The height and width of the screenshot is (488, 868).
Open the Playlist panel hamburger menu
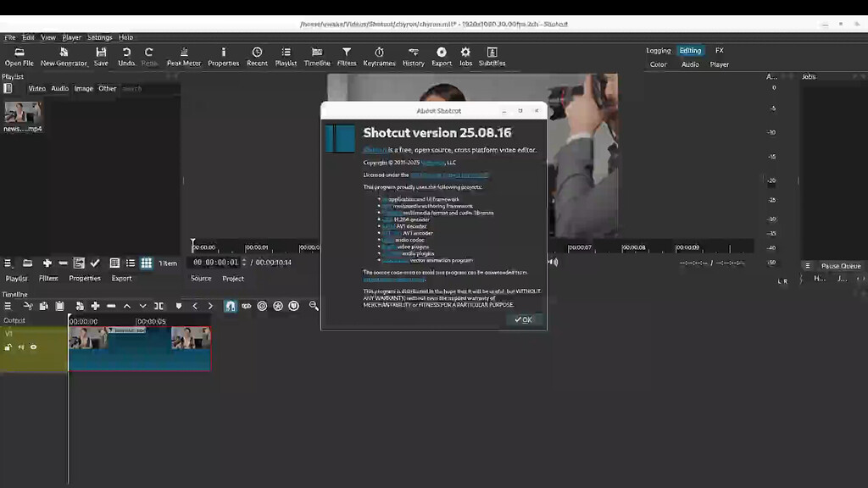[x=7, y=263]
